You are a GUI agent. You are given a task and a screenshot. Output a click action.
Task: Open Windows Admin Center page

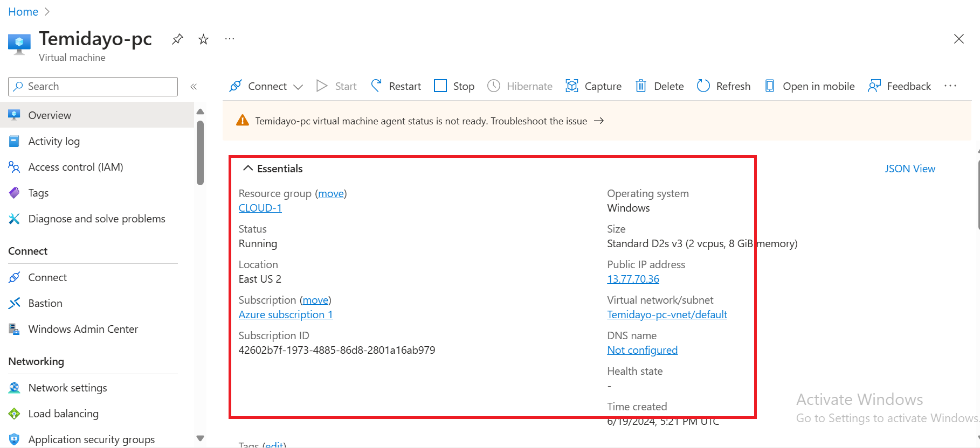pyautogui.click(x=83, y=329)
